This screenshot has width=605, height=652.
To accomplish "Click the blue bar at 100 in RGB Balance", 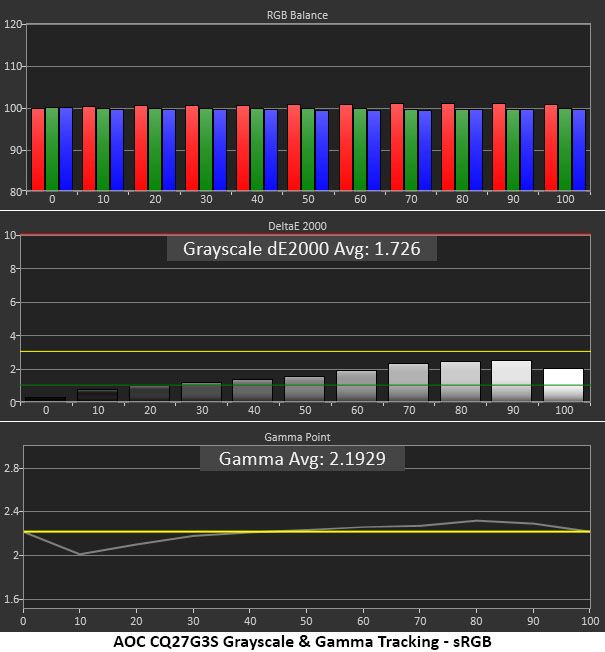I will tap(579, 150).
